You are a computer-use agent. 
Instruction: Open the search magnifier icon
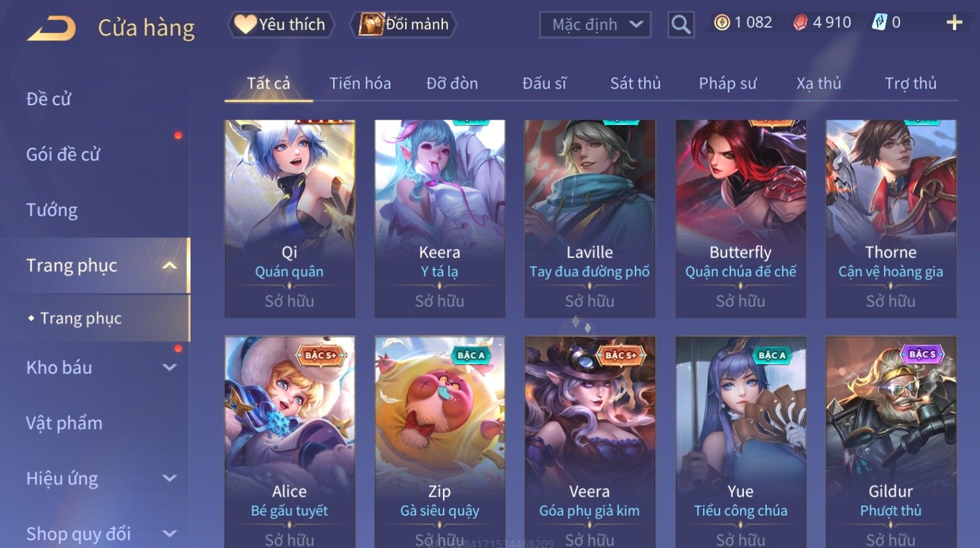[681, 25]
